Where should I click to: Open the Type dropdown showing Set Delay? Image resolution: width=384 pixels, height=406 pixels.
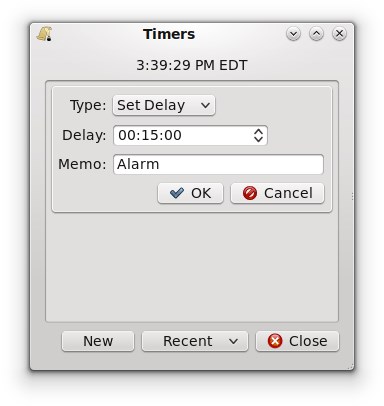pos(164,105)
